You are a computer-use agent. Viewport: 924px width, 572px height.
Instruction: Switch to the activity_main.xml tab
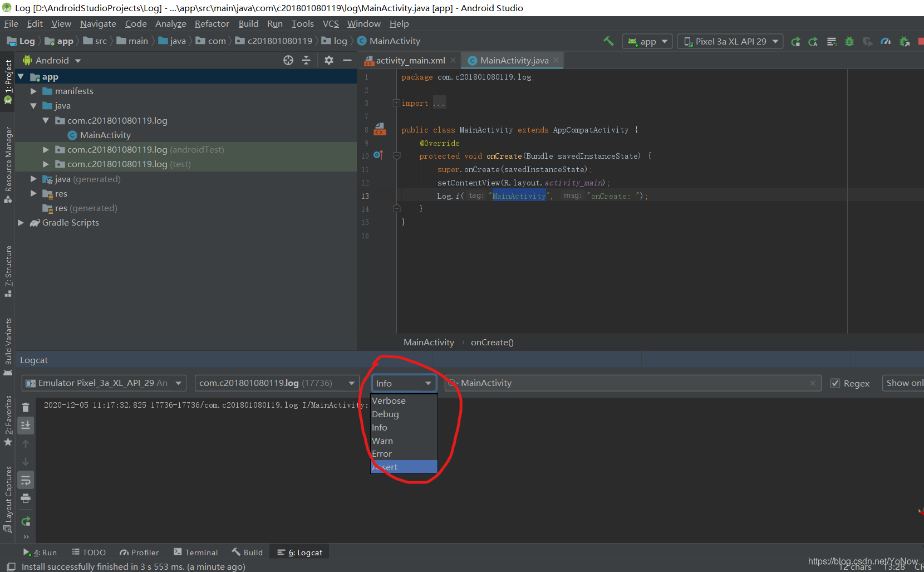pos(410,60)
